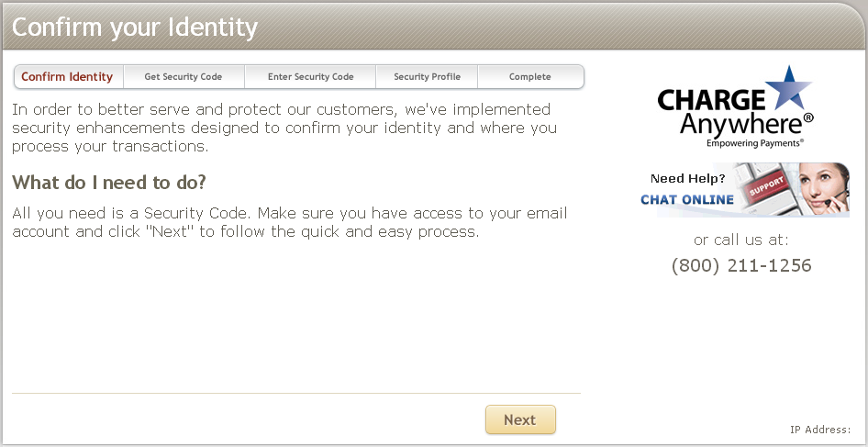Select the Confirm Identity step tab
This screenshot has height=447, width=868.
[67, 77]
